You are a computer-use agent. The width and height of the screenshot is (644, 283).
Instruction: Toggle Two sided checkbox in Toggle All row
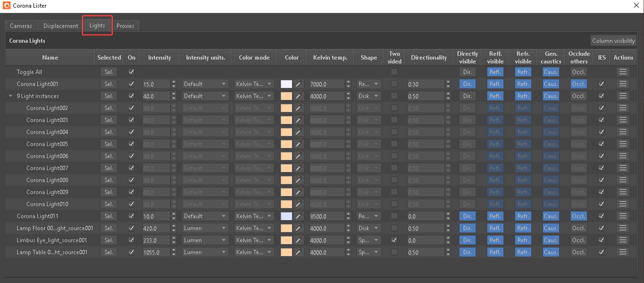click(x=394, y=72)
